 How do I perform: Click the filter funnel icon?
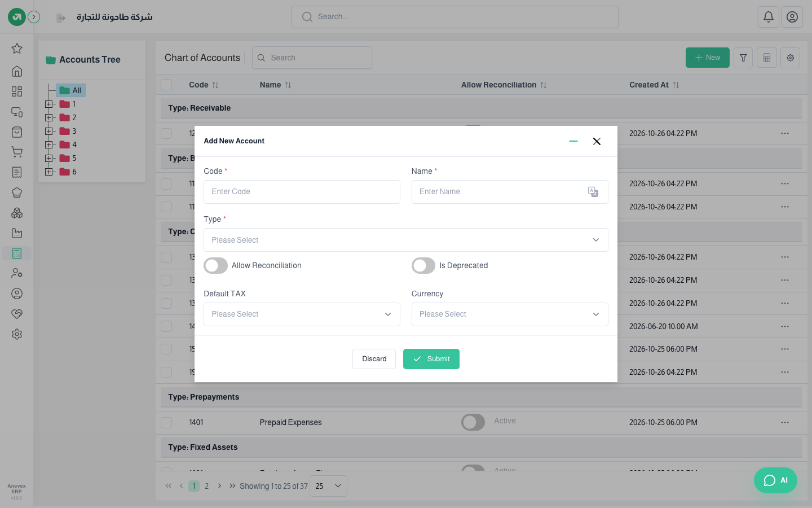coord(743,58)
